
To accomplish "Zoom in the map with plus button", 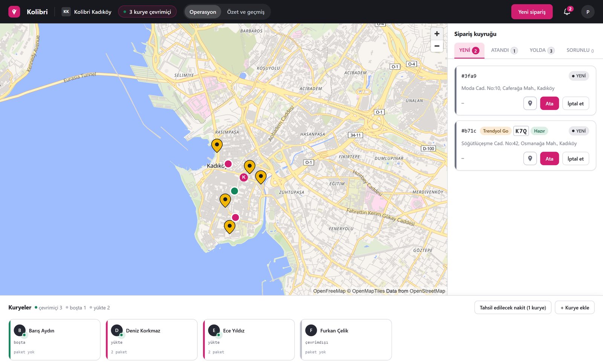I will tap(437, 34).
